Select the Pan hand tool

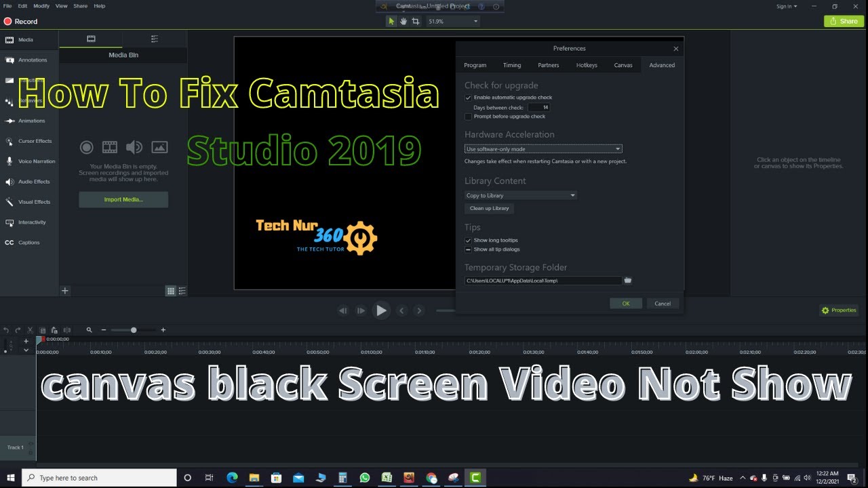click(x=403, y=22)
